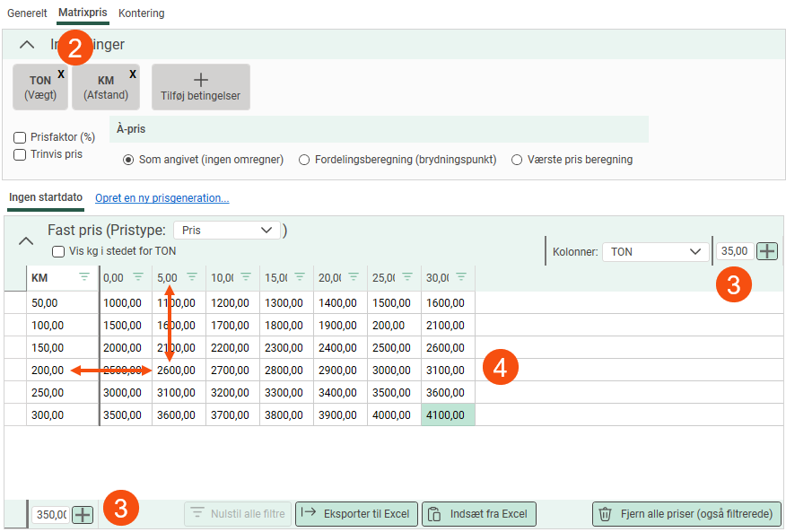The width and height of the screenshot is (786, 532).
Task: Switch to the Generelt tab
Action: tap(27, 13)
